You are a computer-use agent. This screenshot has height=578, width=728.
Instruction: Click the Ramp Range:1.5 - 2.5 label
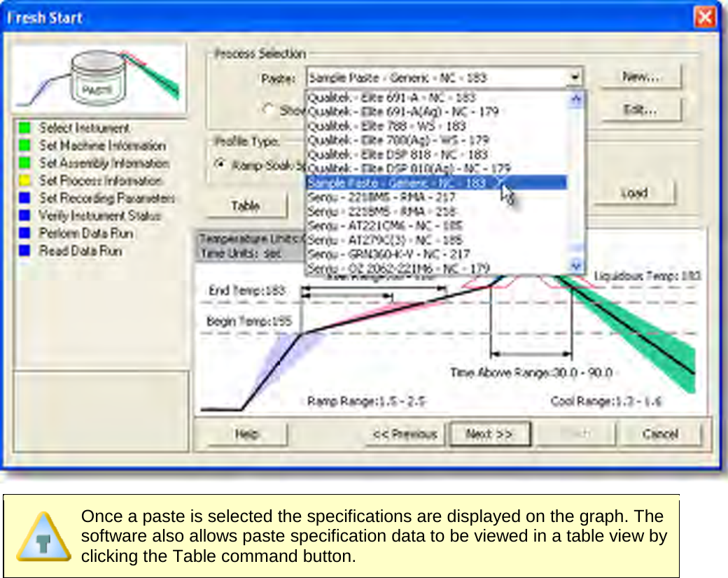point(367,401)
